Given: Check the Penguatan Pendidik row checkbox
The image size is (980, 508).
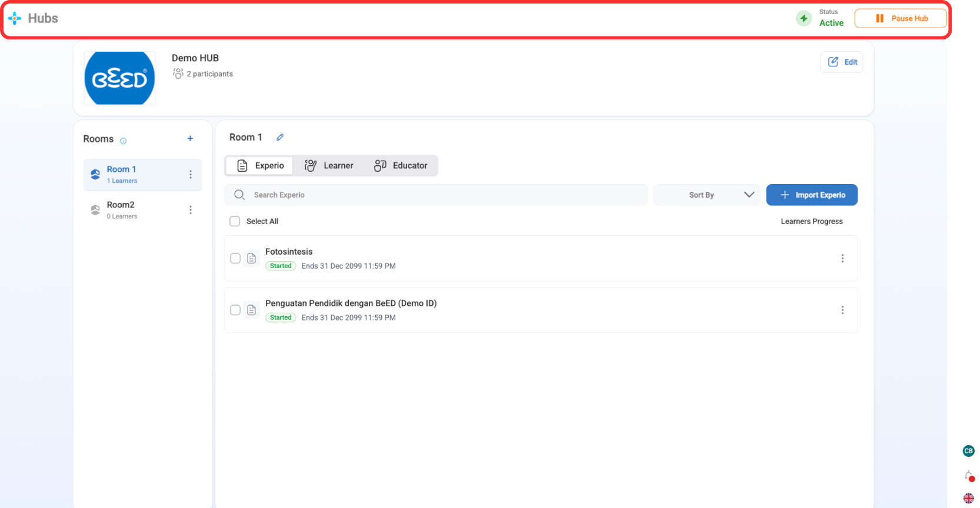Looking at the screenshot, I should 235,310.
